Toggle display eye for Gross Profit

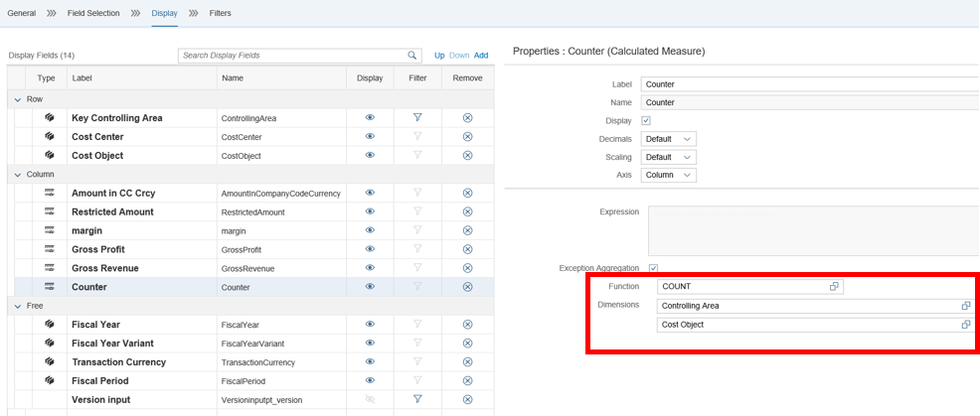(370, 249)
